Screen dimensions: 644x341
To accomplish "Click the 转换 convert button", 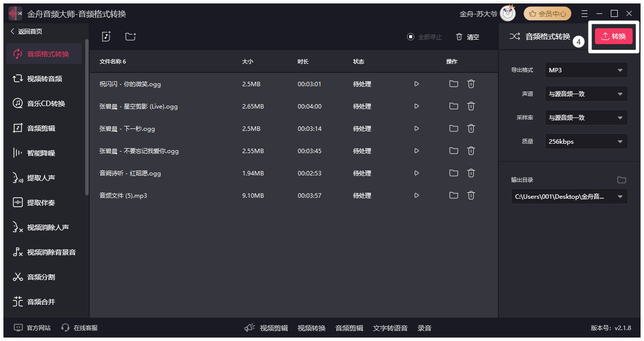I will tap(614, 36).
